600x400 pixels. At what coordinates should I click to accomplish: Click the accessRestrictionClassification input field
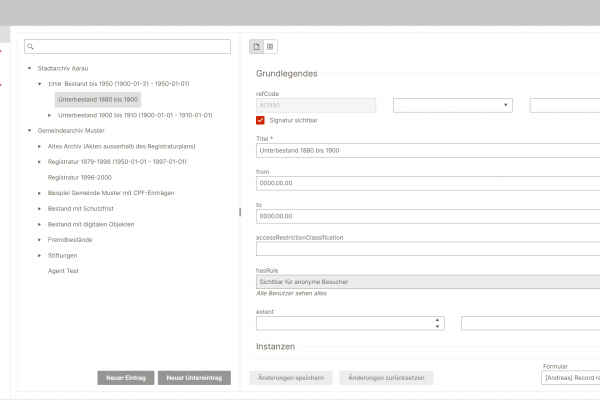tap(428, 249)
